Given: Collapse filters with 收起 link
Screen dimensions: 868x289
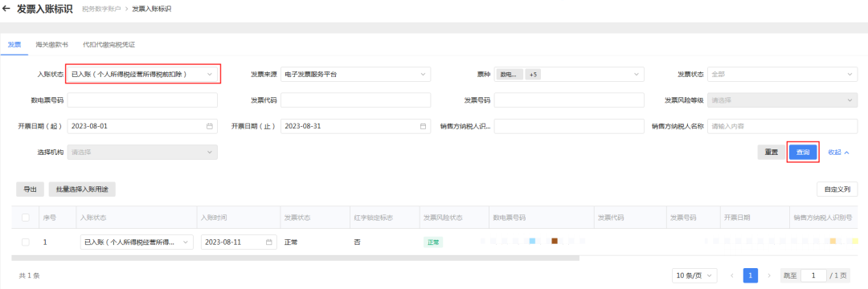Looking at the screenshot, I should pos(838,153).
